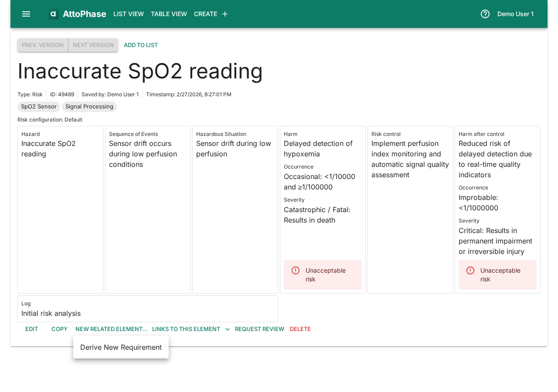Viewport: 558px width, 392px height.
Task: Click the AttoPhase logo icon
Action: 53,14
